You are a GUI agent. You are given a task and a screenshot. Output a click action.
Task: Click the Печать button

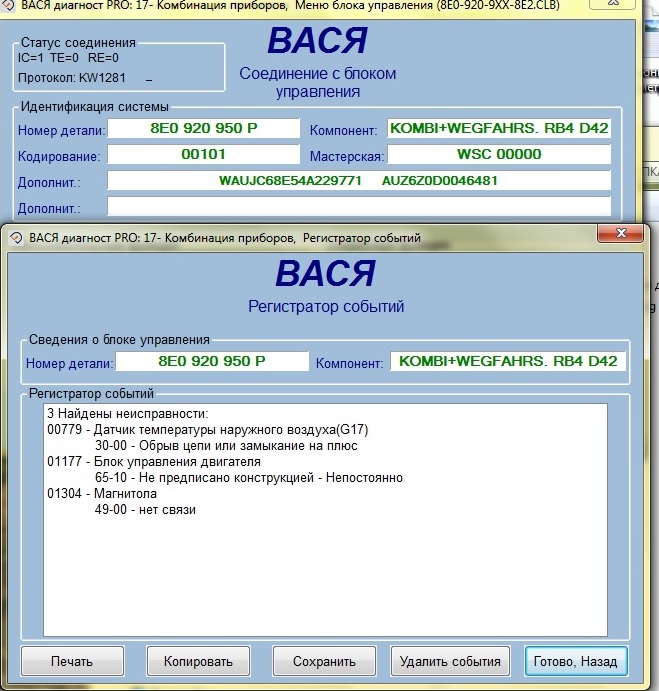[72, 661]
